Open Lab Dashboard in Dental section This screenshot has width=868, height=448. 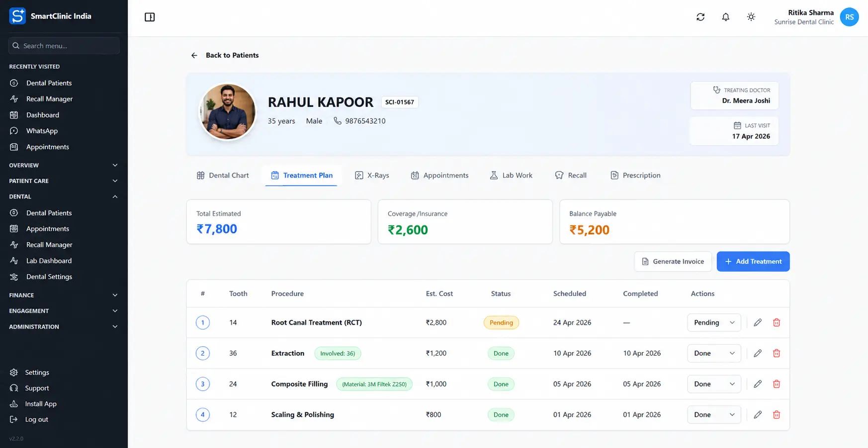(x=49, y=261)
